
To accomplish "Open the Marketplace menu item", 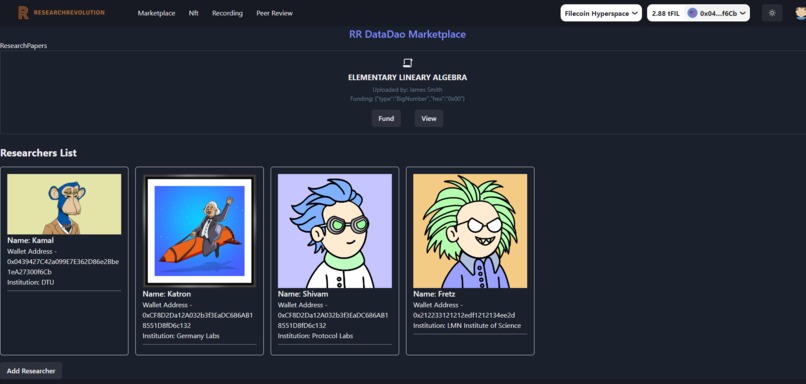I will (156, 13).
